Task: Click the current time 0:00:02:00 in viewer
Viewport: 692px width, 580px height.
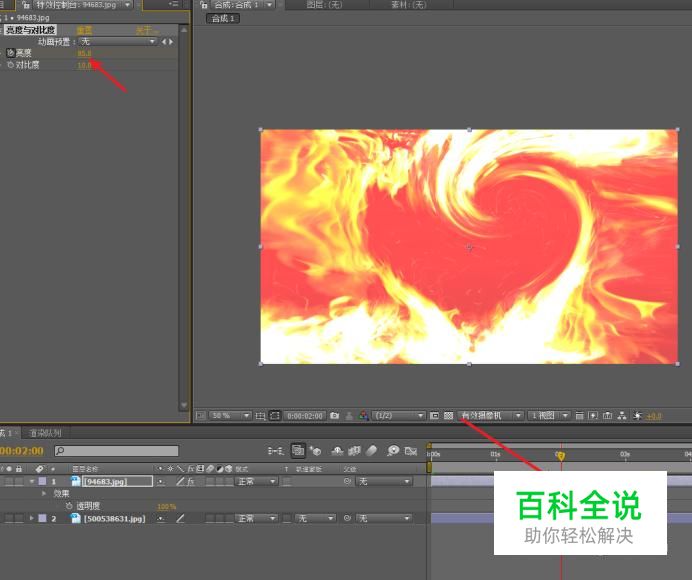Action: click(x=305, y=415)
